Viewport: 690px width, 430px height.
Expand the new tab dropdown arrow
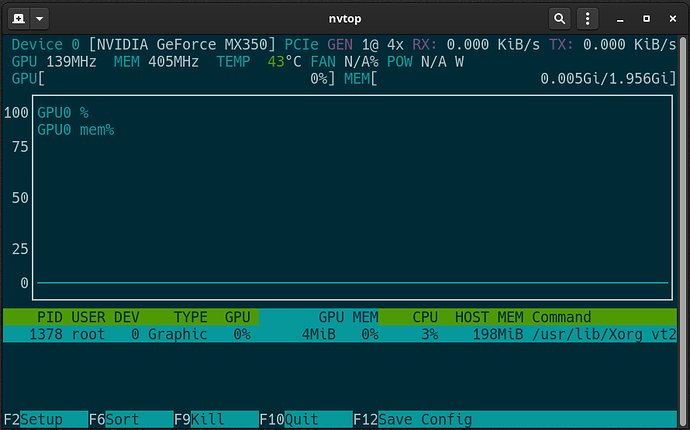39,18
